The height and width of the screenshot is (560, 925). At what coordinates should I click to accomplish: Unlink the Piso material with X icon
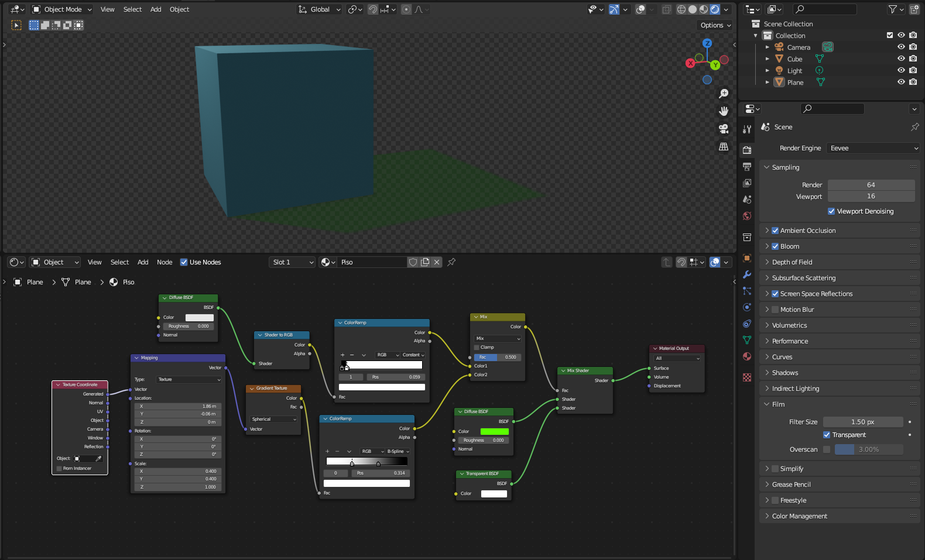(437, 262)
